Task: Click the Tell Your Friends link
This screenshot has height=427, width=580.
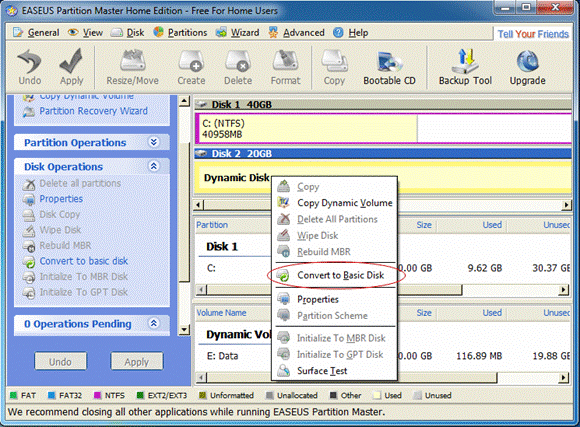Action: (x=533, y=34)
